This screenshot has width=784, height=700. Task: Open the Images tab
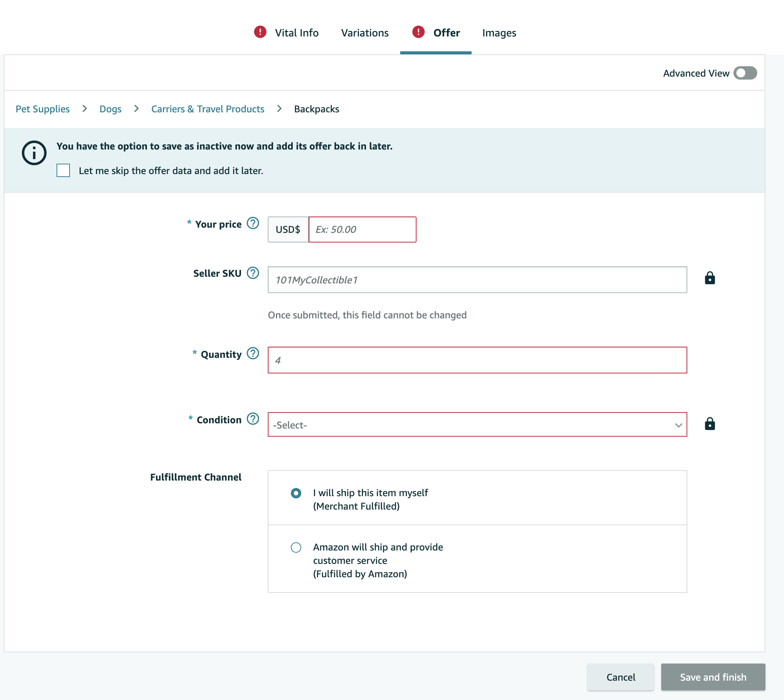(x=499, y=33)
